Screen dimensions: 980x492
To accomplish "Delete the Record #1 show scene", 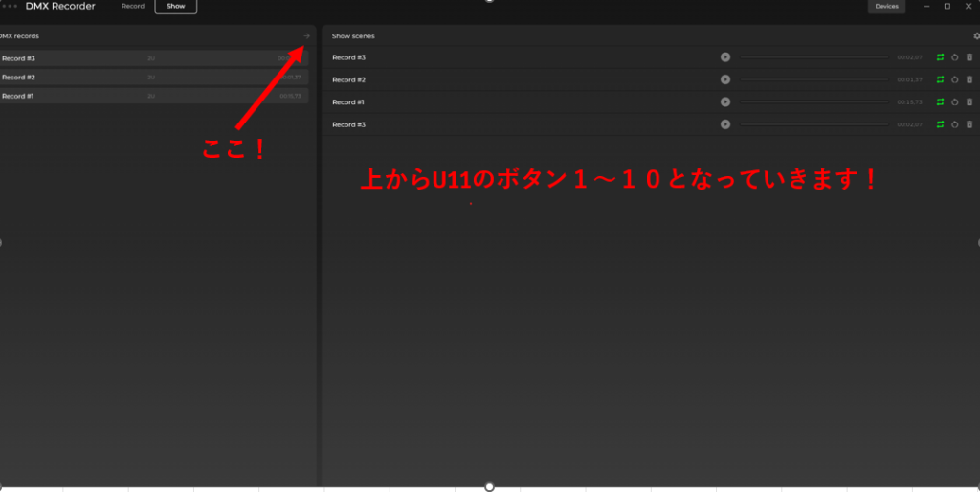I will point(969,101).
